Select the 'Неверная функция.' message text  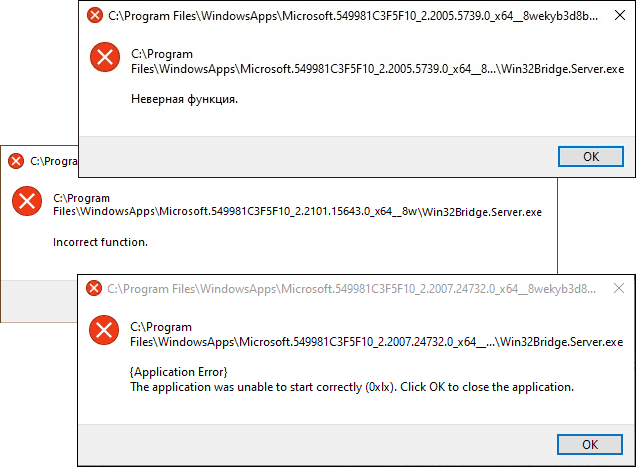(x=185, y=99)
